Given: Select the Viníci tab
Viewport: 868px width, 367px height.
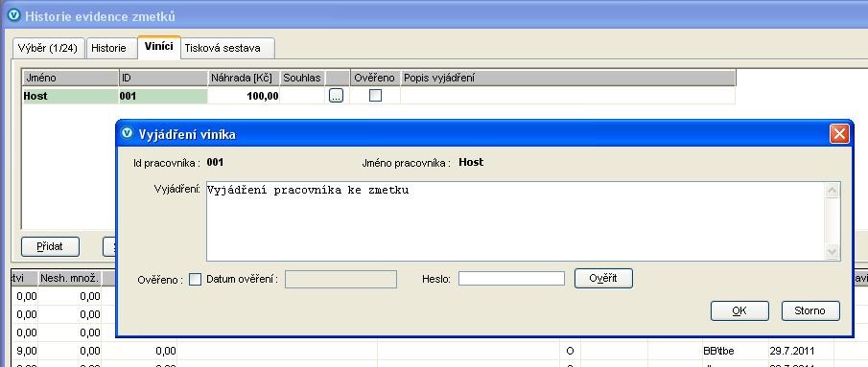Looking at the screenshot, I should [159, 47].
